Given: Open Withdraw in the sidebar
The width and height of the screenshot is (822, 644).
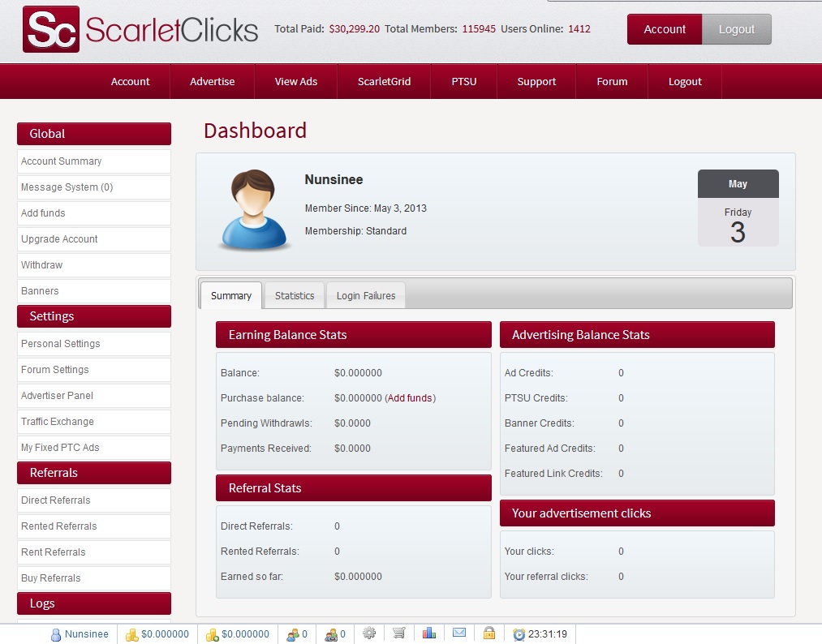Looking at the screenshot, I should click(x=94, y=265).
